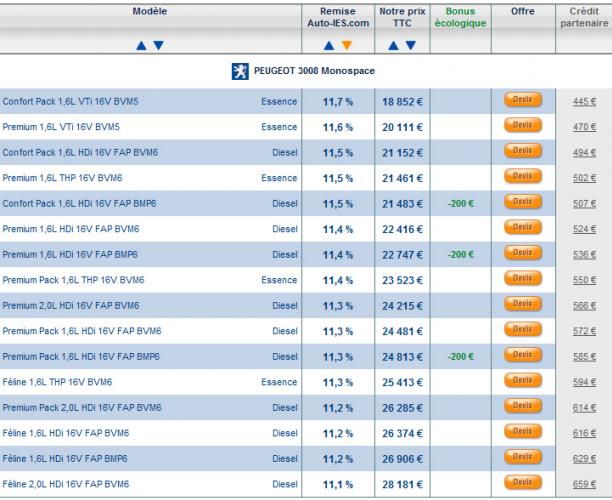This screenshot has width=612, height=500.
Task: Open the 524 € credit link
Action: pos(584,229)
